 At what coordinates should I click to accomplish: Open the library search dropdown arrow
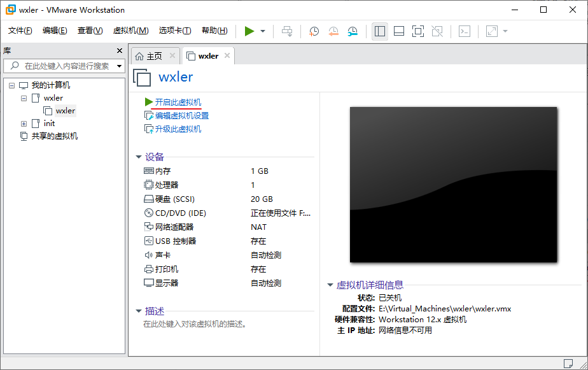click(119, 66)
